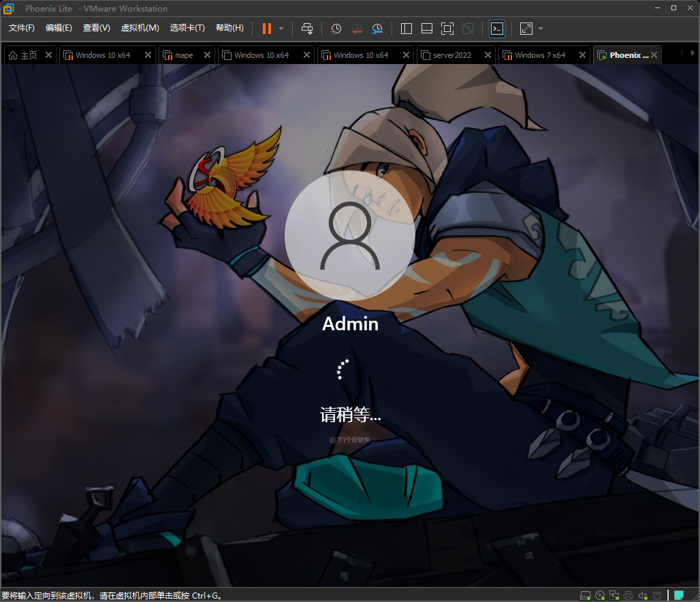Click the sound card status icon

point(643,595)
